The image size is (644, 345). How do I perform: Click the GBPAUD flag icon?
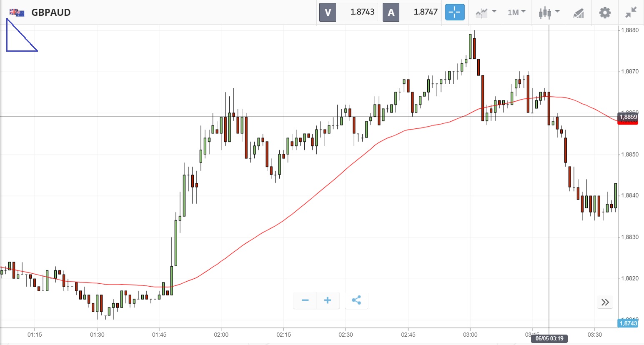(17, 12)
